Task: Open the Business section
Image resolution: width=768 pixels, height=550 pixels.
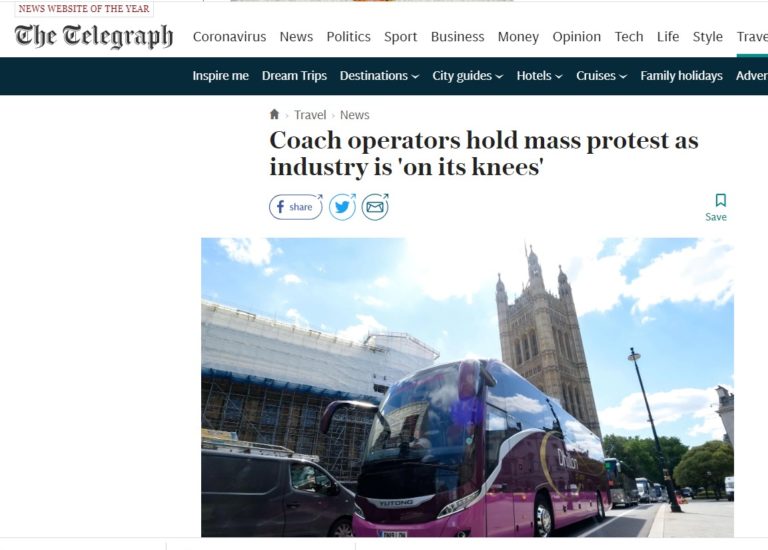Action: coord(457,37)
